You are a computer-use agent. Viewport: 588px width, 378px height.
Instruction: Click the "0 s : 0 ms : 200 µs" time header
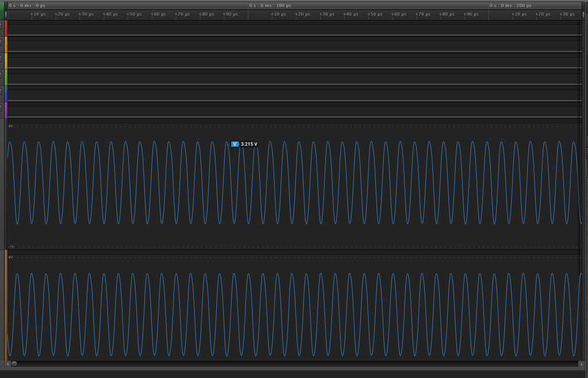click(x=510, y=5)
